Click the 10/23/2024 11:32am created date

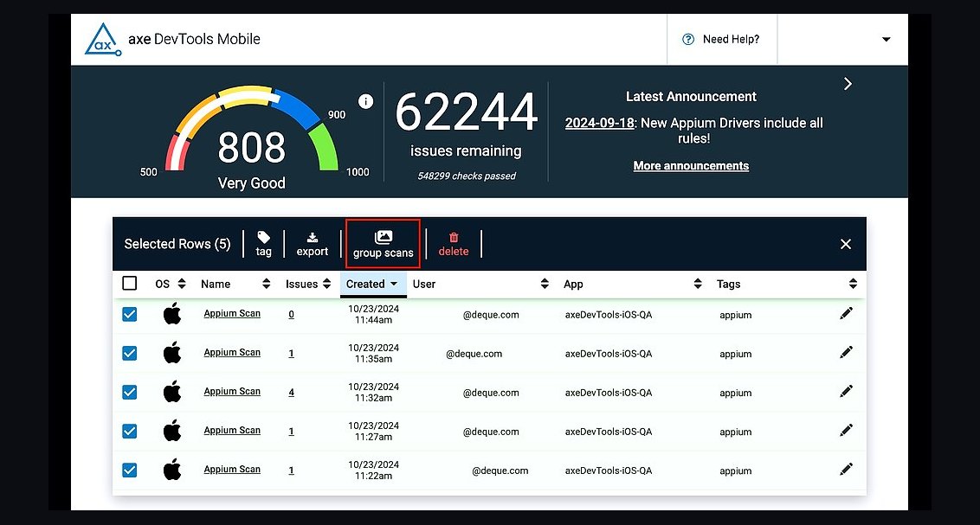pyautogui.click(x=373, y=392)
